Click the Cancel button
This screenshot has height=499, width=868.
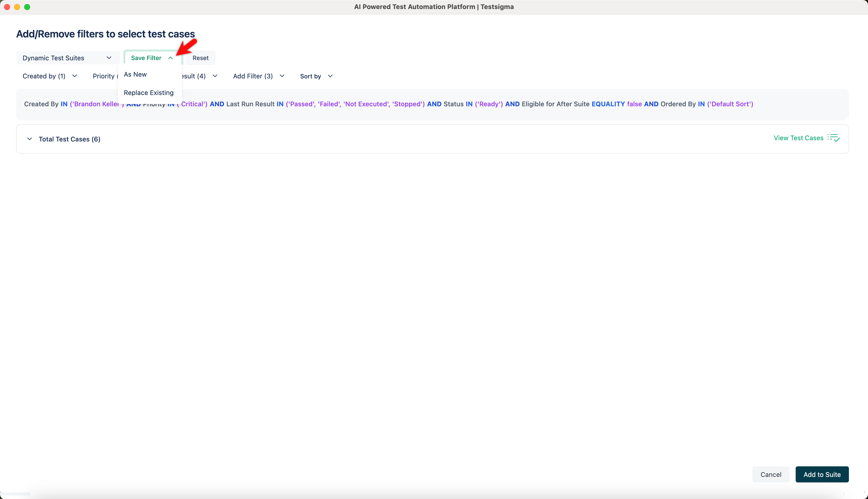point(770,474)
